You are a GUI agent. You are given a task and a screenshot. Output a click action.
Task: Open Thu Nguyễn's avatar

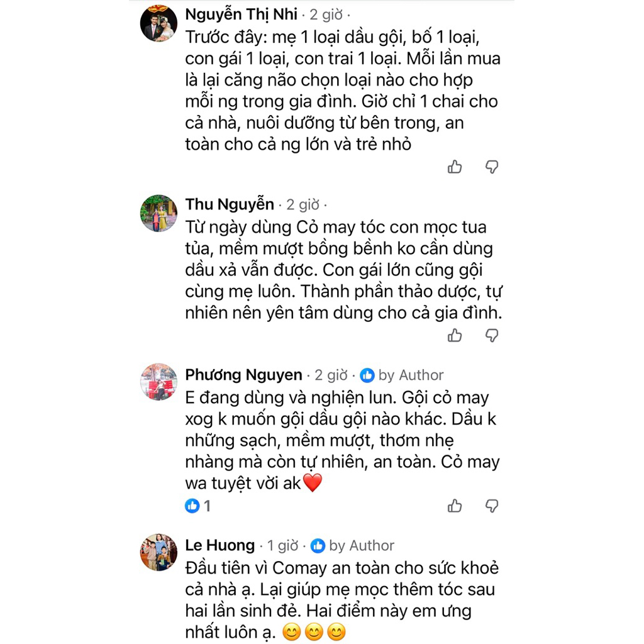coord(158,213)
